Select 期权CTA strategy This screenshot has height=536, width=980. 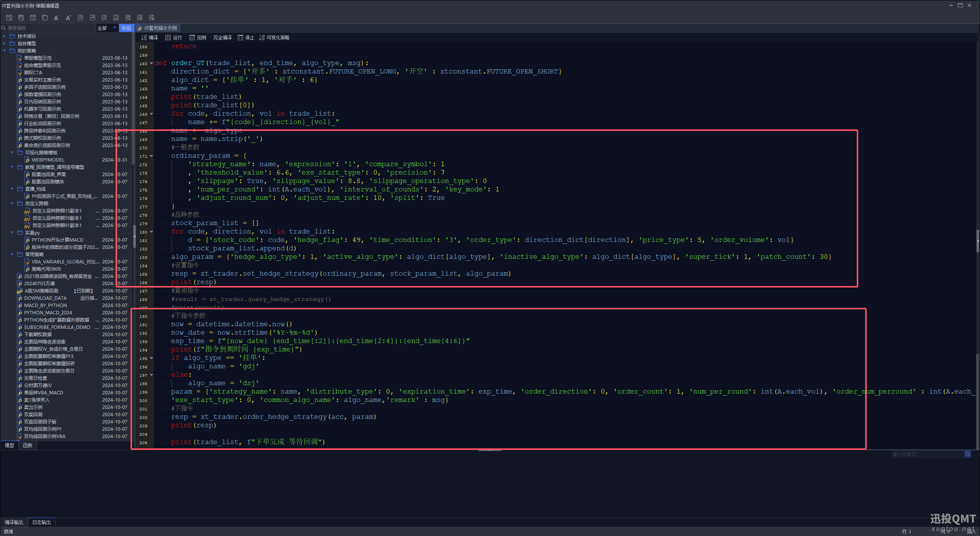tap(33, 72)
